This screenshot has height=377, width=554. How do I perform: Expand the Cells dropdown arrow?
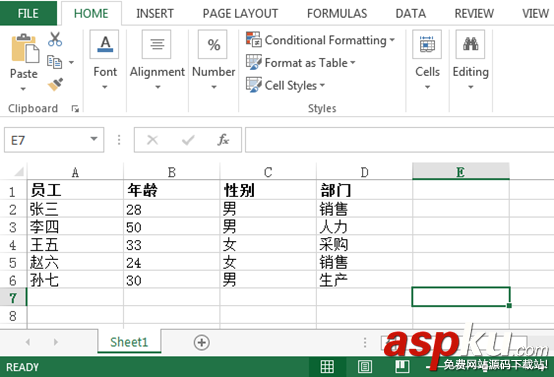click(x=427, y=87)
